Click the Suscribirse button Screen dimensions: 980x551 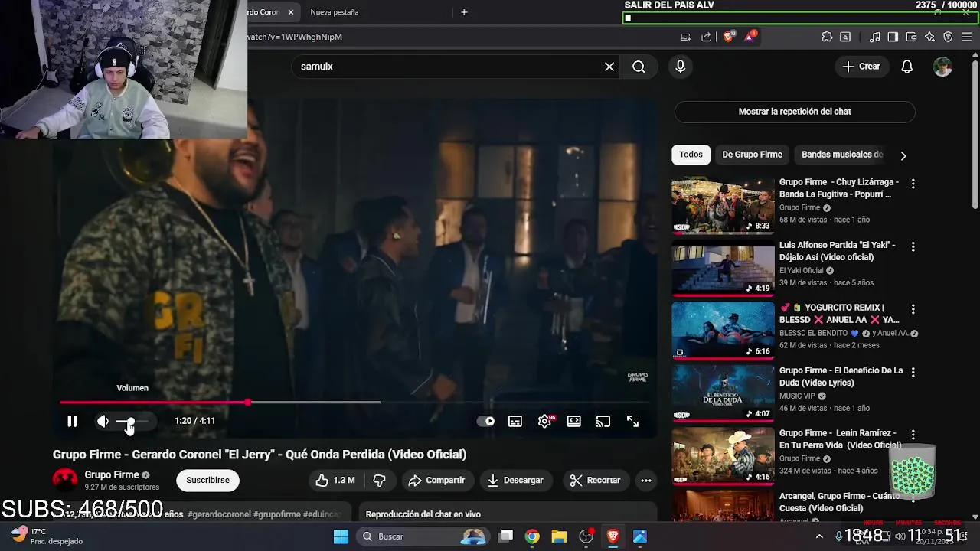207,480
